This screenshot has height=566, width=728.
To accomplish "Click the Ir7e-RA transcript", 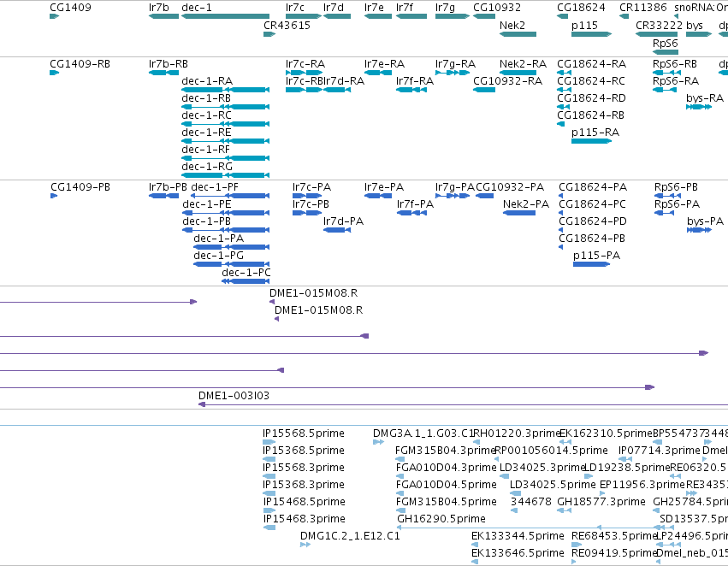I will pos(378,73).
